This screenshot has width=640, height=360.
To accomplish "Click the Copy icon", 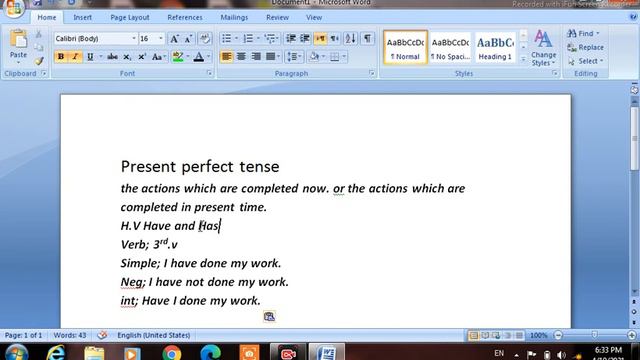I will 39,47.
